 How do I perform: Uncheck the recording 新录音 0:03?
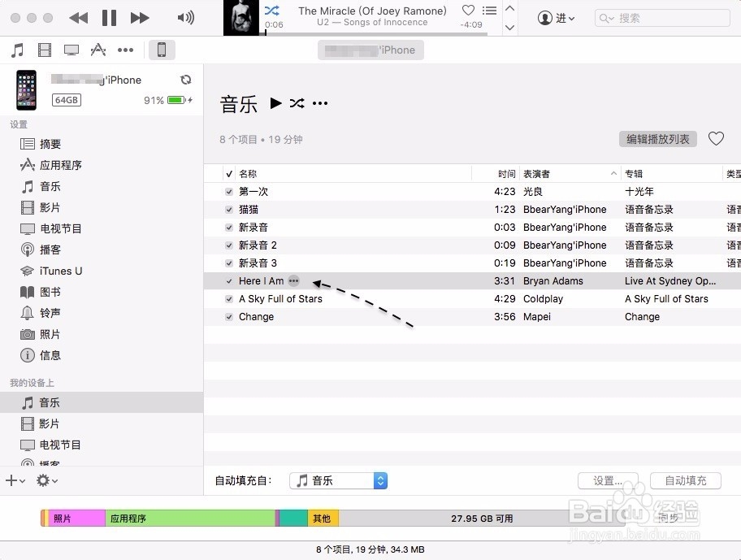pos(229,228)
